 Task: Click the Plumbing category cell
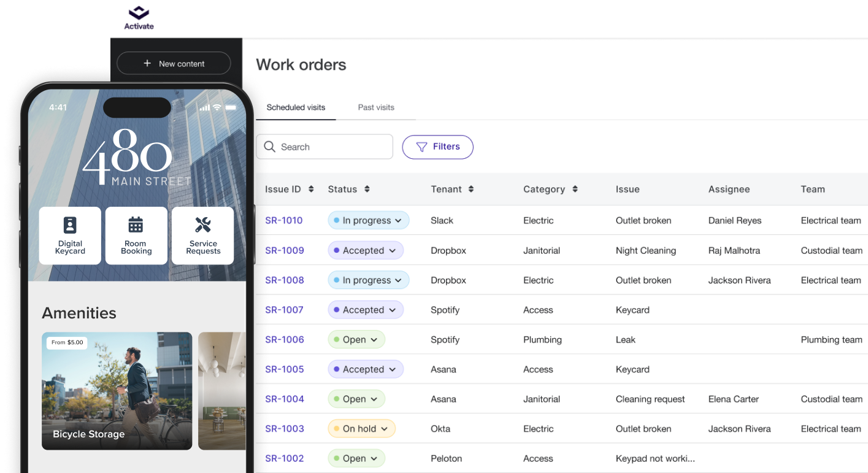(542, 339)
